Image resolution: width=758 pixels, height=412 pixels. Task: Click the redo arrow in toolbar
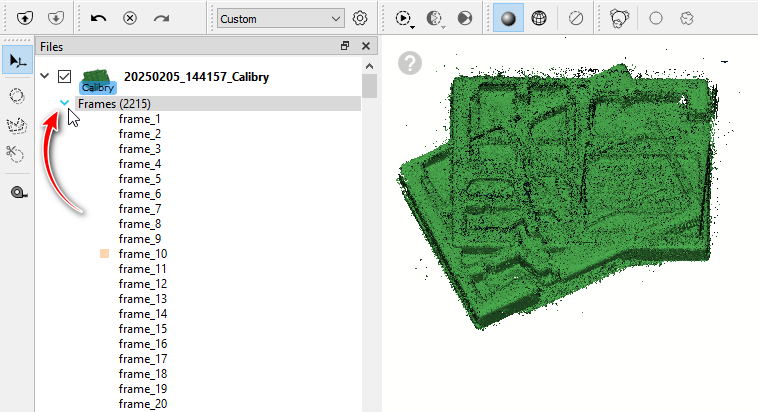[161, 18]
